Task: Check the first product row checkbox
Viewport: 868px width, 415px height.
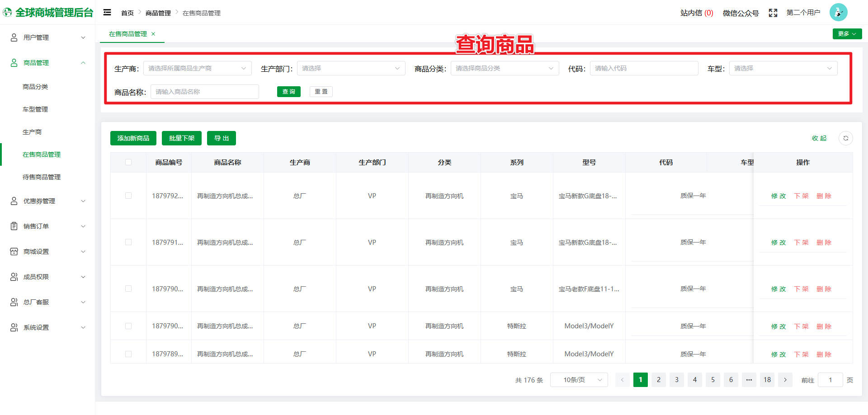Action: coord(128,196)
